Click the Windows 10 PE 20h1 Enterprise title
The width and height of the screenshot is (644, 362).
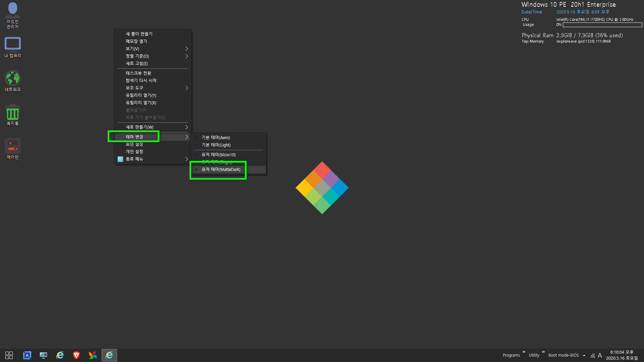click(x=569, y=5)
